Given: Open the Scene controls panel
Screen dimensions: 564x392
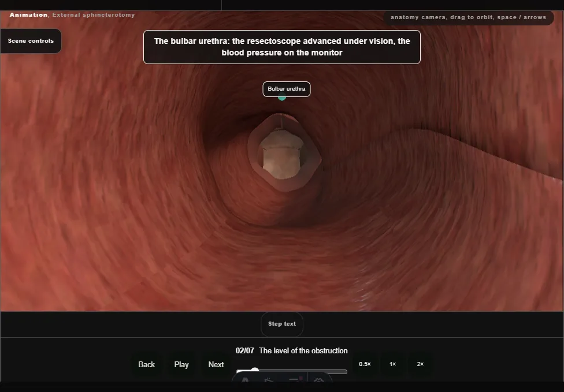Looking at the screenshot, I should pos(31,41).
